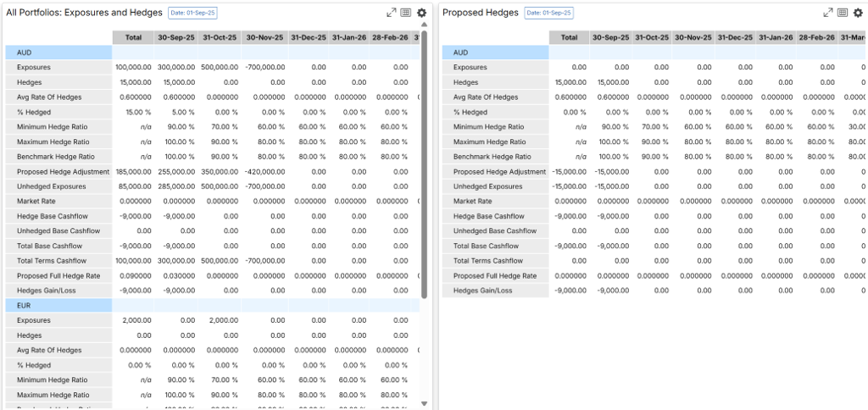
Task: Select AUD group row in All Portfolios
Action: (213, 53)
